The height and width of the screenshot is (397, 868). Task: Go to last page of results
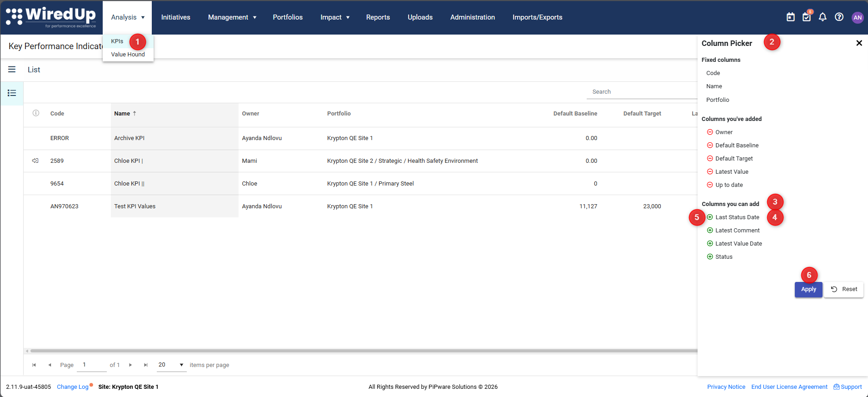click(146, 365)
